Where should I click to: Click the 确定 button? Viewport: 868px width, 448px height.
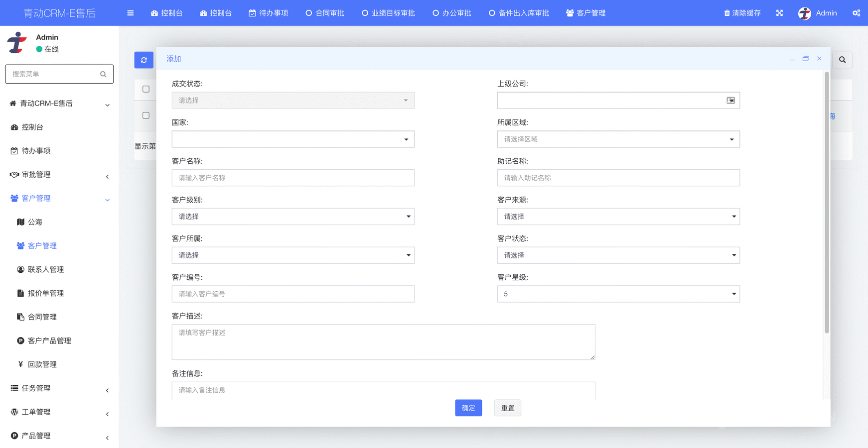point(468,408)
